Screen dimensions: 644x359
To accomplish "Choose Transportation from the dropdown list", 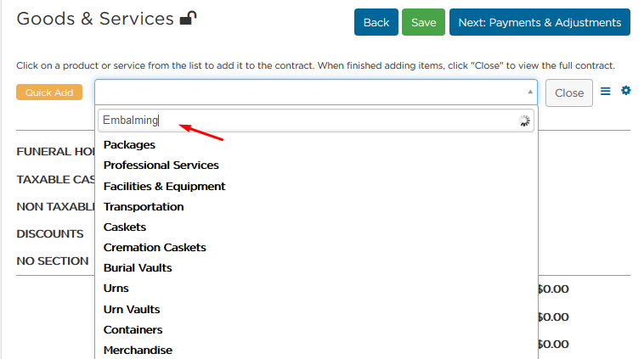I will [144, 207].
